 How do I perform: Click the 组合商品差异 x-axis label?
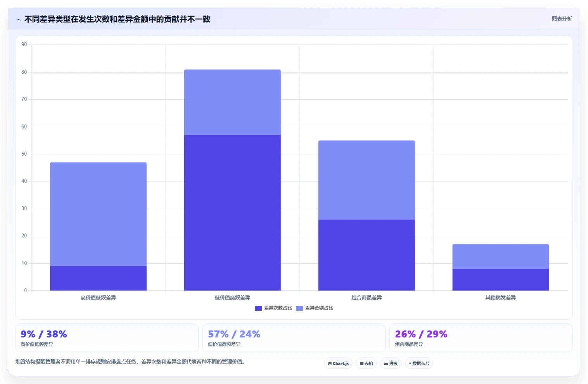click(x=367, y=298)
